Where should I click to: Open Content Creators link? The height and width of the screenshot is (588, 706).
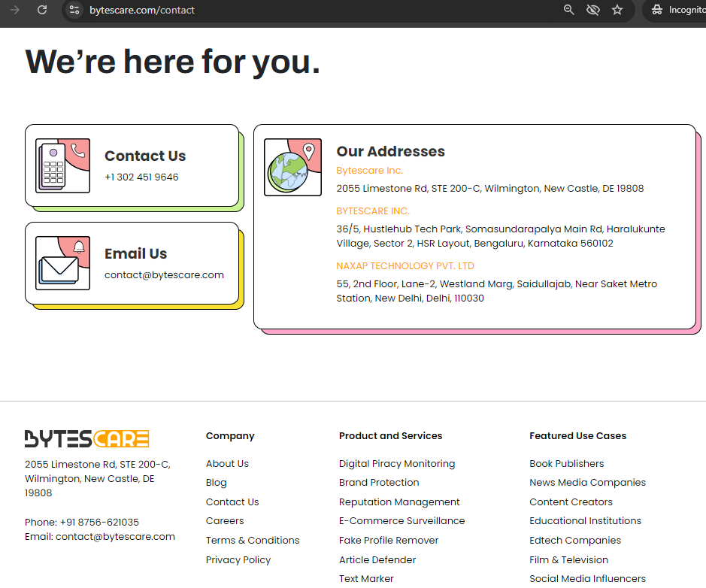571,502
